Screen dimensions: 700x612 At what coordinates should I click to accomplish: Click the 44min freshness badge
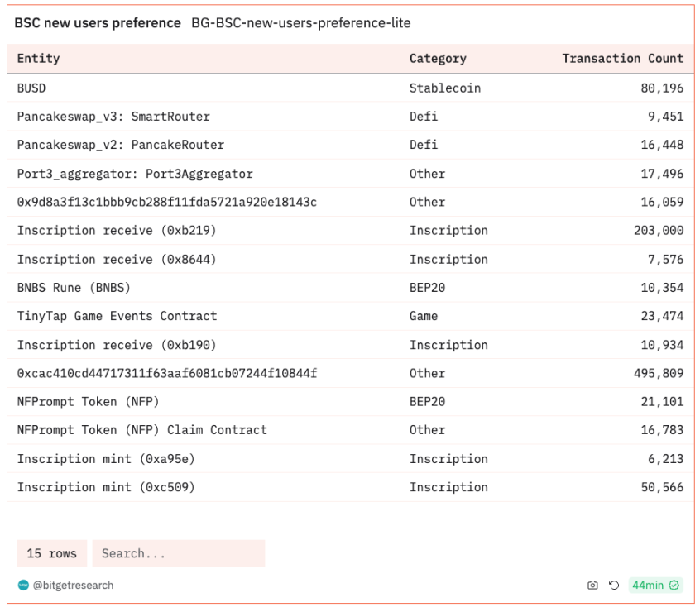647,586
